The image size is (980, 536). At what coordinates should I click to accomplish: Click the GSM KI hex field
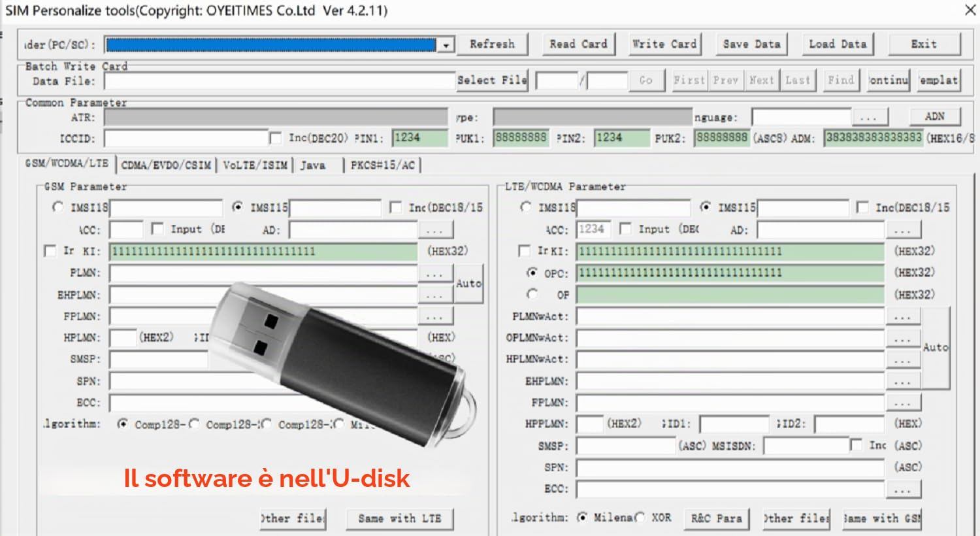point(263,252)
